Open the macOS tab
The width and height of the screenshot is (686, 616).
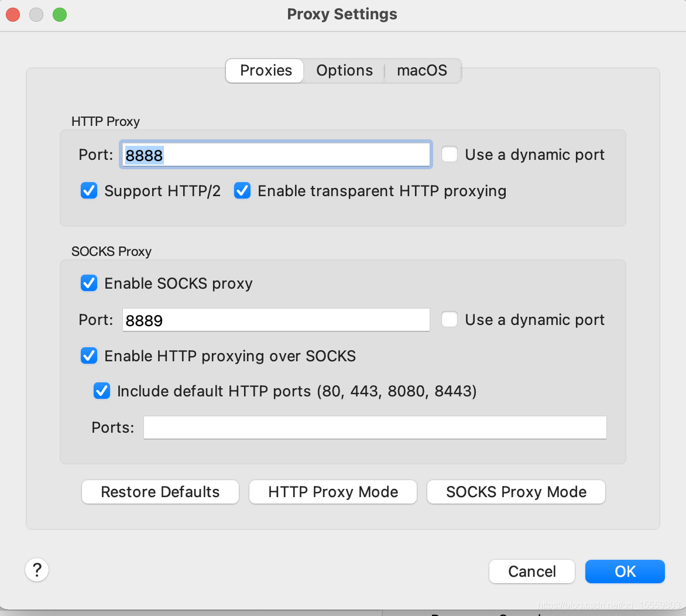click(422, 71)
